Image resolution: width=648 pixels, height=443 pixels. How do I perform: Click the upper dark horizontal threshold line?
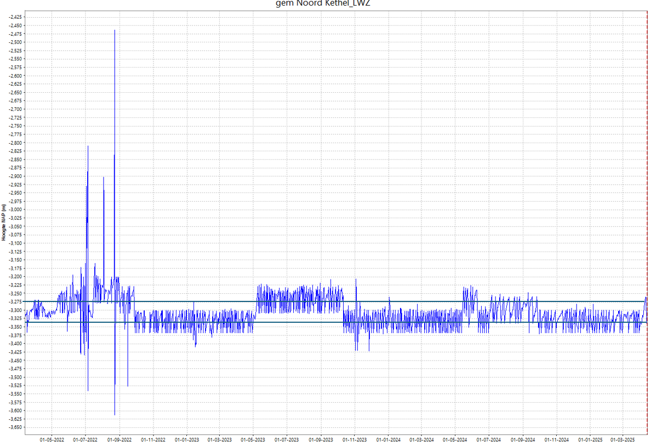400,301
